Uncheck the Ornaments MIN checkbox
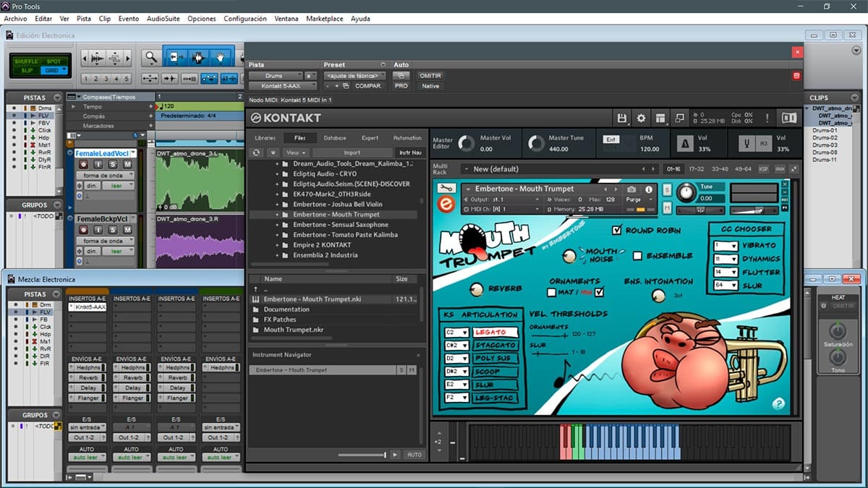The width and height of the screenshot is (868, 488). coord(599,293)
